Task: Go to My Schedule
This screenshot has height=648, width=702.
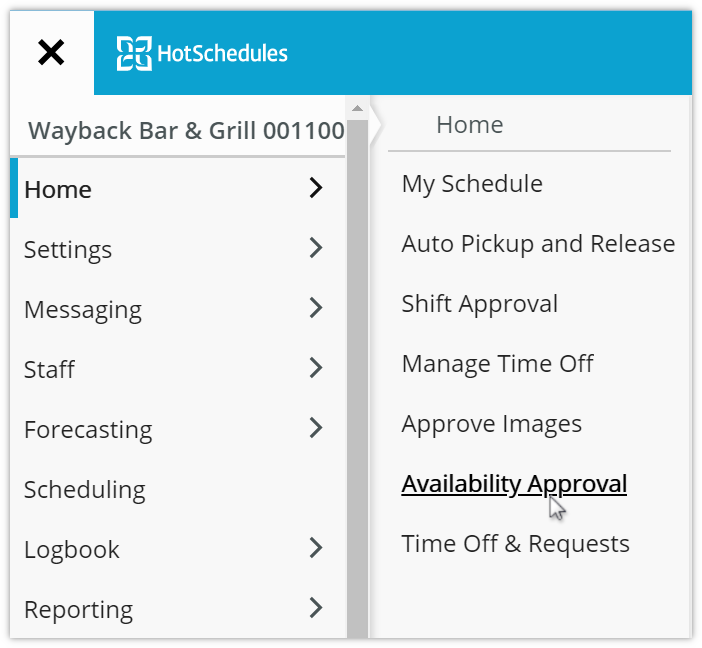Action: pyautogui.click(x=472, y=184)
